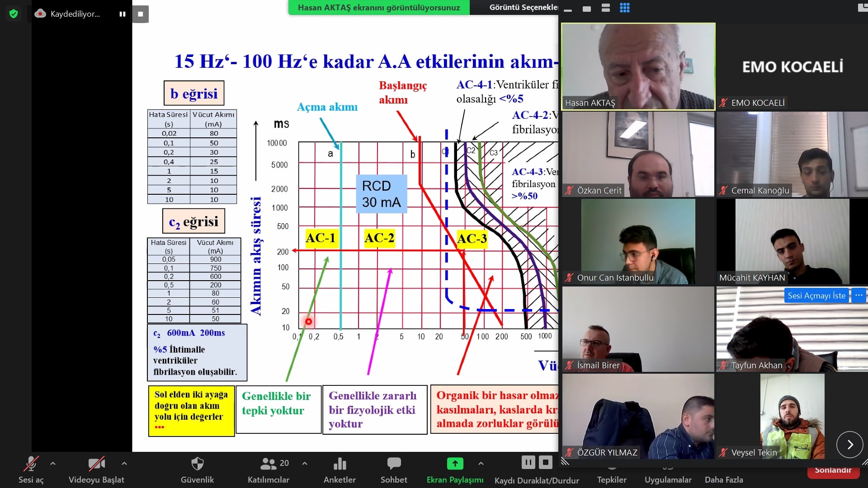Click the green encryption shield icon

coord(14,14)
